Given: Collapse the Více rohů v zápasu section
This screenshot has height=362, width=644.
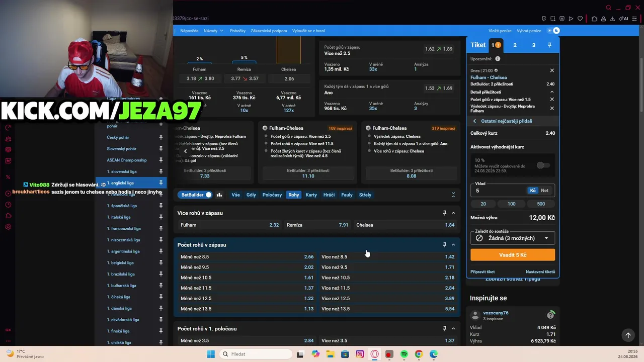Looking at the screenshot, I should [x=453, y=213].
